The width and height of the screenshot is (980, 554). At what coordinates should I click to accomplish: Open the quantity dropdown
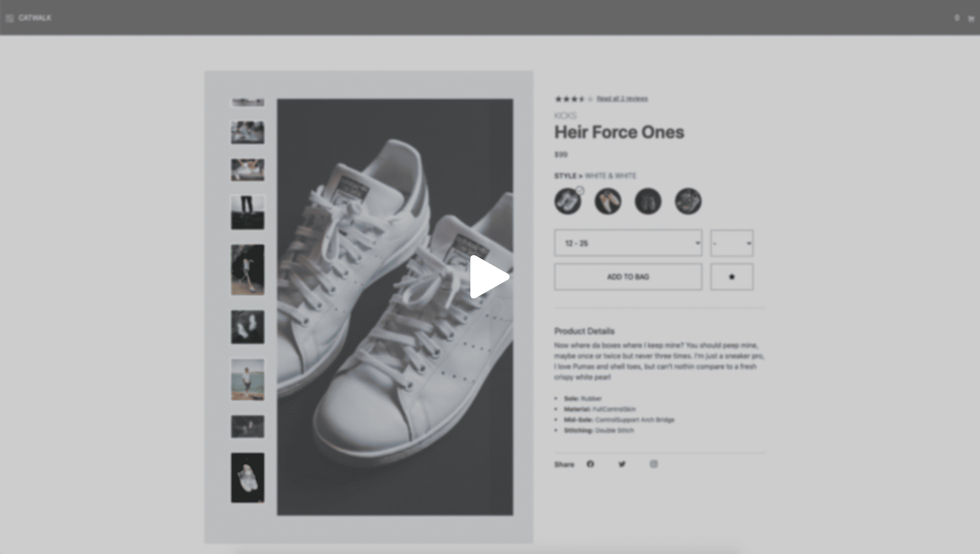pos(732,243)
